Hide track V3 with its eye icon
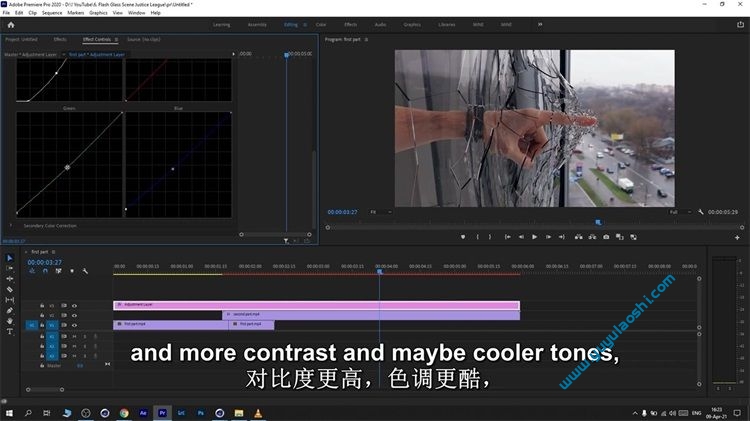The width and height of the screenshot is (750, 421). click(x=74, y=306)
